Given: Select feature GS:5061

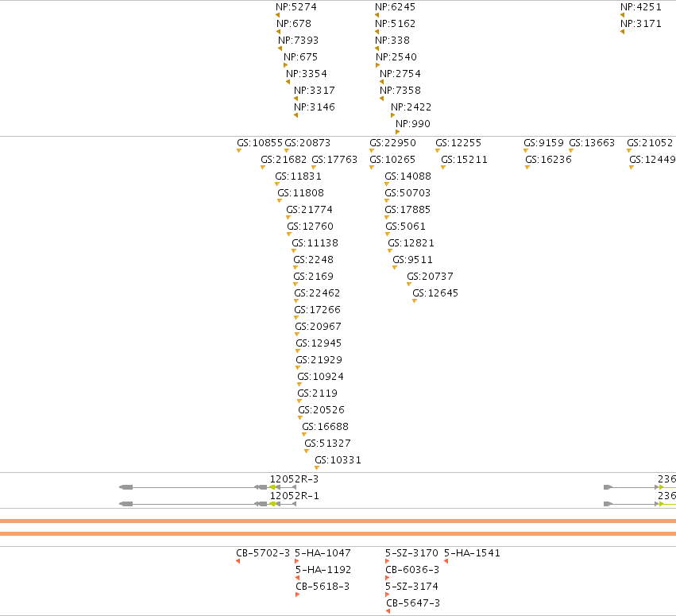Looking at the screenshot, I should [x=406, y=227].
